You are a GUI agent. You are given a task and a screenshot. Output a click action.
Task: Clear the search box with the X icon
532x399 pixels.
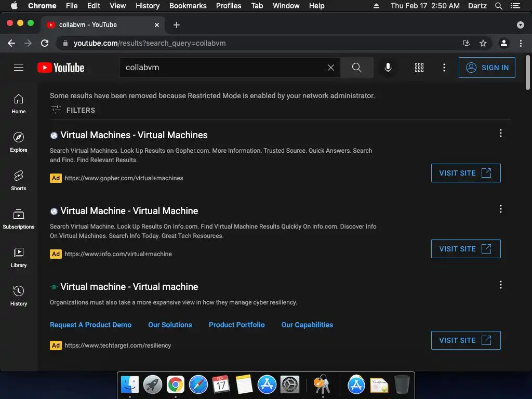tap(331, 68)
